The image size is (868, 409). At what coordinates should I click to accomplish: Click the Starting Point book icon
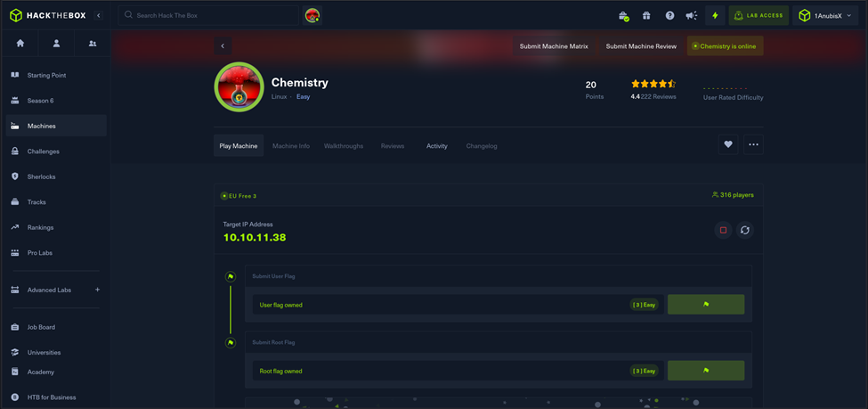point(15,75)
